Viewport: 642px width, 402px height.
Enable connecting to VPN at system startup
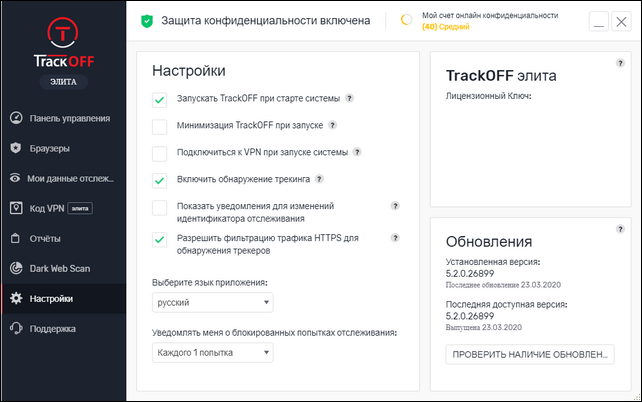point(159,153)
